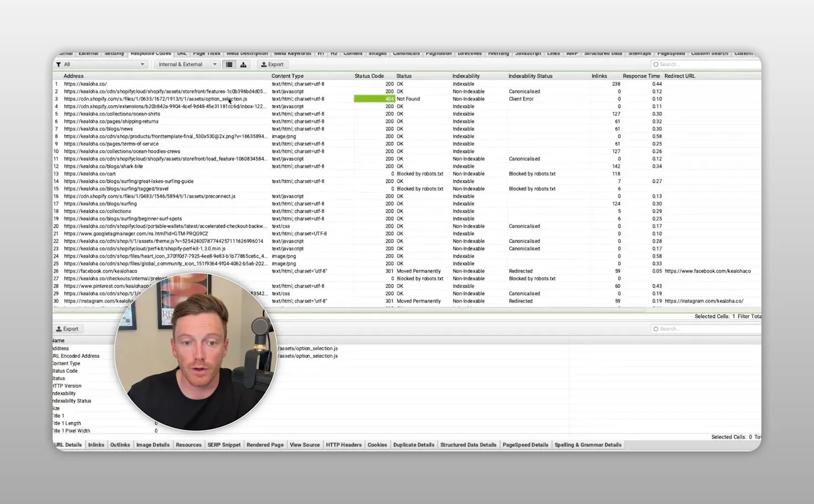Select 'Title 1 Length' row
814x504 pixels.
[66, 423]
